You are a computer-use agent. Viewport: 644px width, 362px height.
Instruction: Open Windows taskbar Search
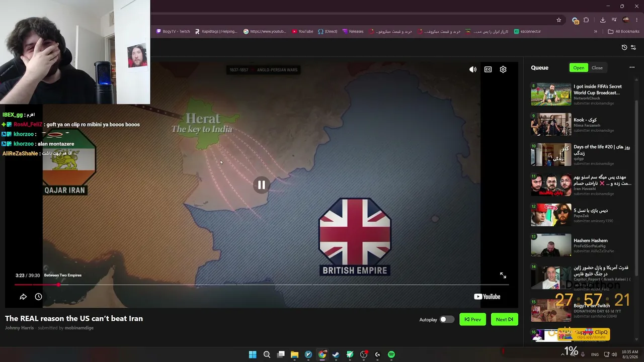tap(267, 354)
